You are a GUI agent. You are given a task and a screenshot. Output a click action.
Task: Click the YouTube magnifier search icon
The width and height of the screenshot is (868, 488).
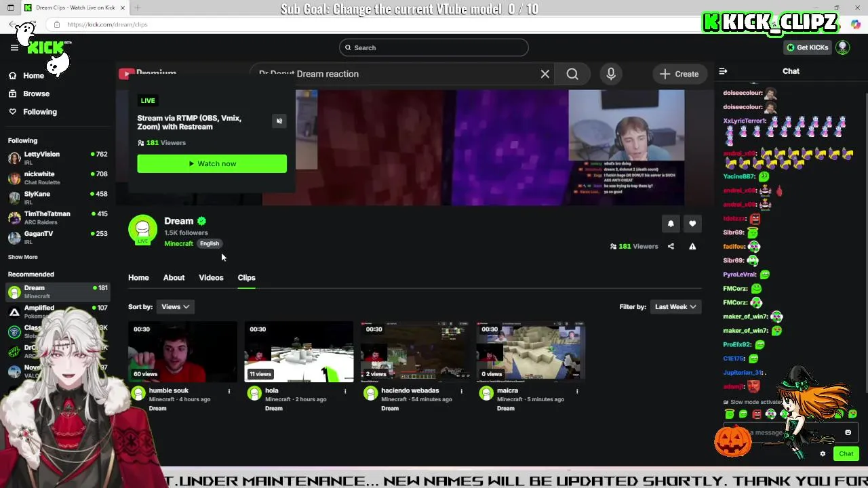pyautogui.click(x=572, y=74)
